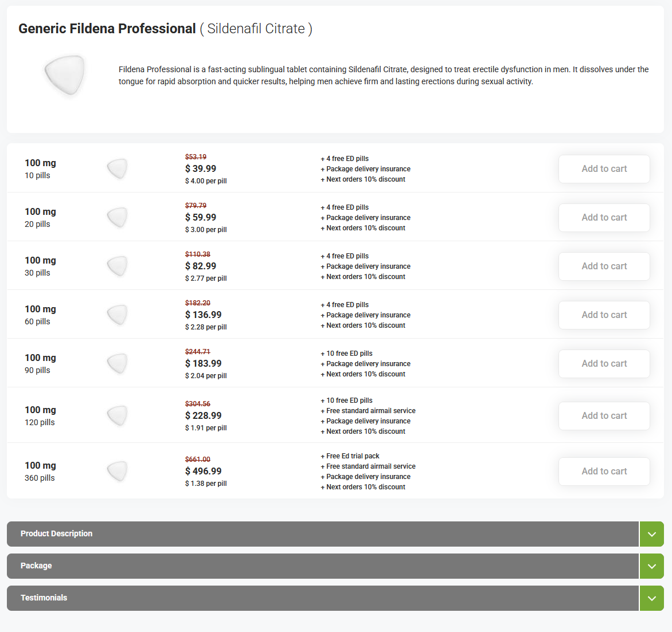Click the pill image in the 60 pills row
Viewport: 672px width, 632px height.
click(118, 315)
